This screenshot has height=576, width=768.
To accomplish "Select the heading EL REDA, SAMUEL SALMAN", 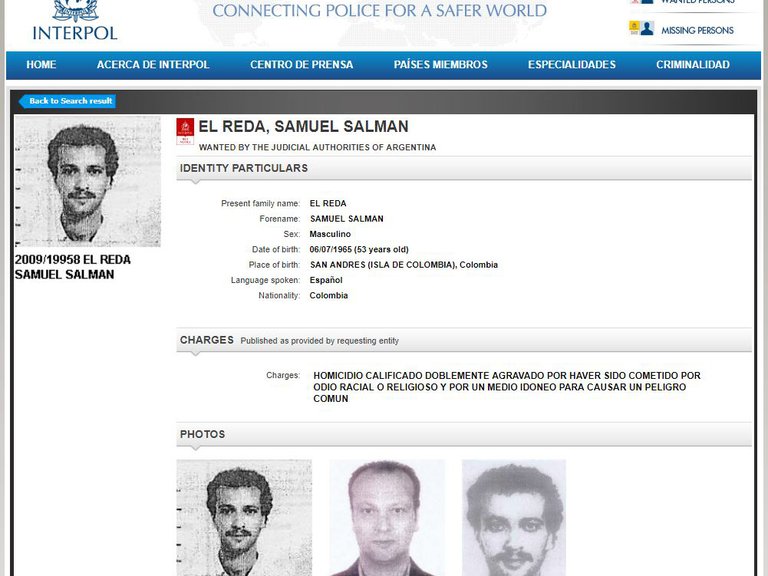I will coord(303,126).
